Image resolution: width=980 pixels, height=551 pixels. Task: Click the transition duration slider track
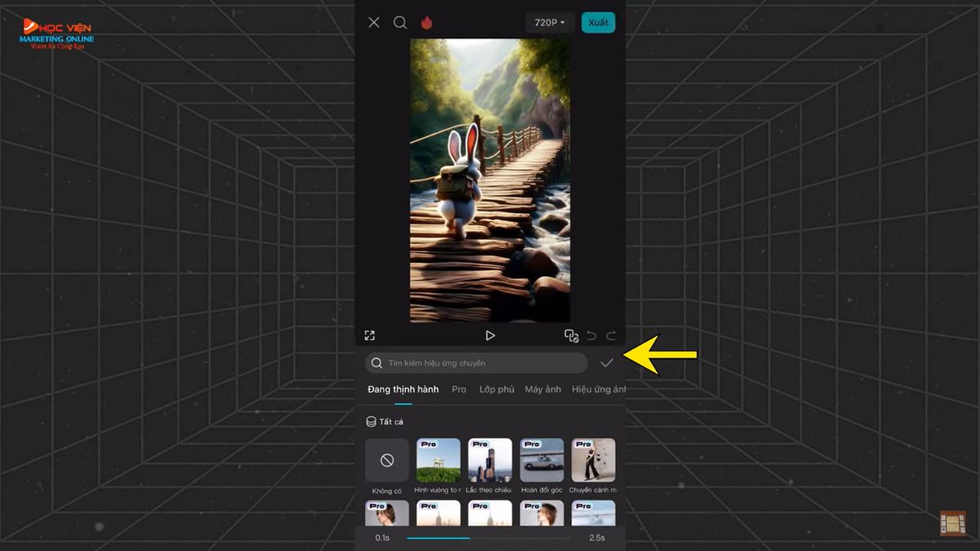(x=488, y=538)
